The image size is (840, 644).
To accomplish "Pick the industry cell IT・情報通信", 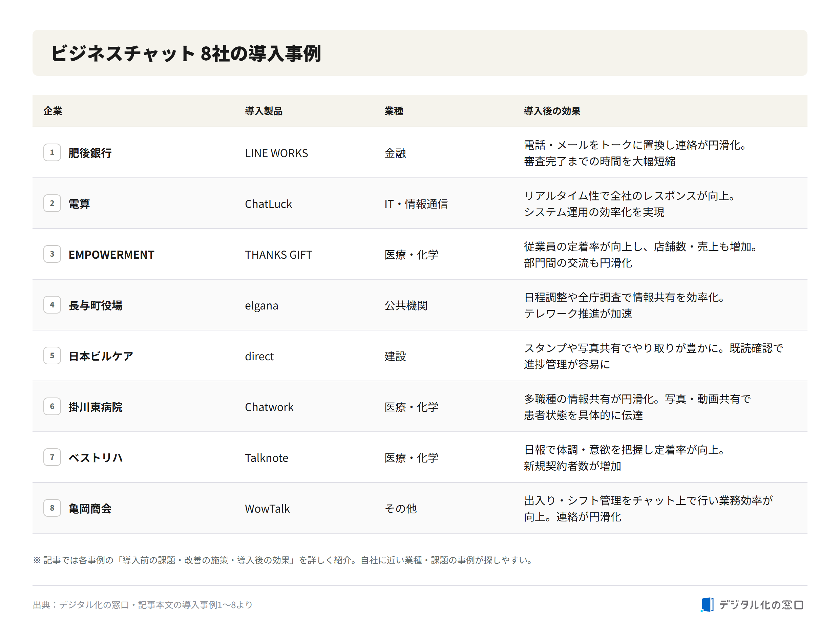I will click(x=416, y=204).
